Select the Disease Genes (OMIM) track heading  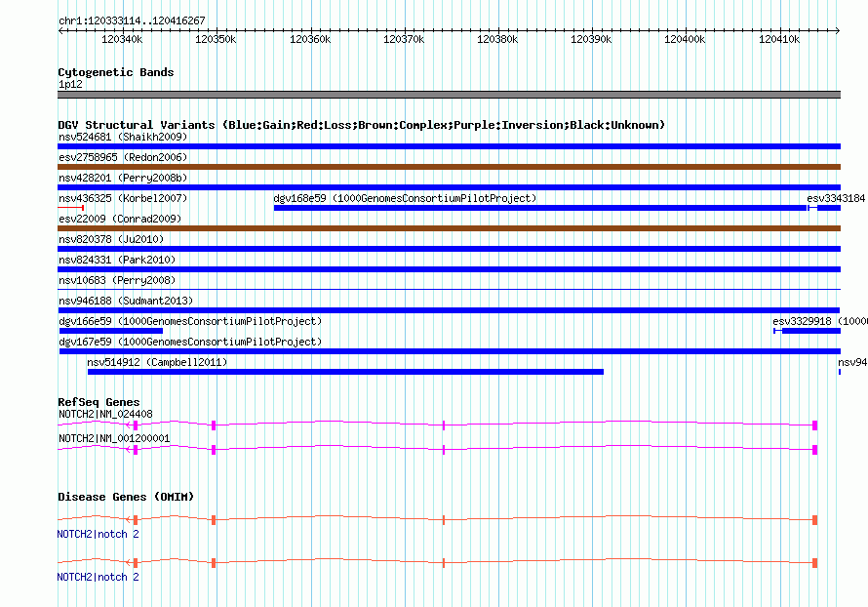tap(125, 497)
